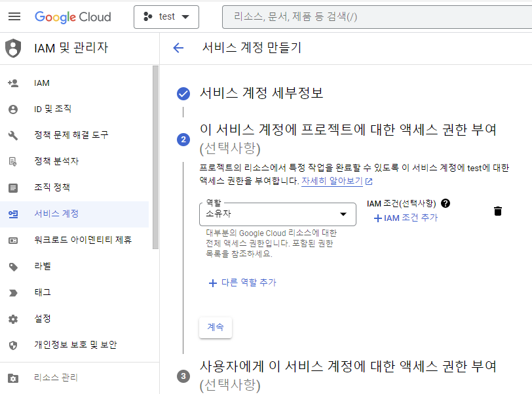The width and height of the screenshot is (532, 394).
Task: Open the hamburger navigation menu
Action: (x=14, y=16)
